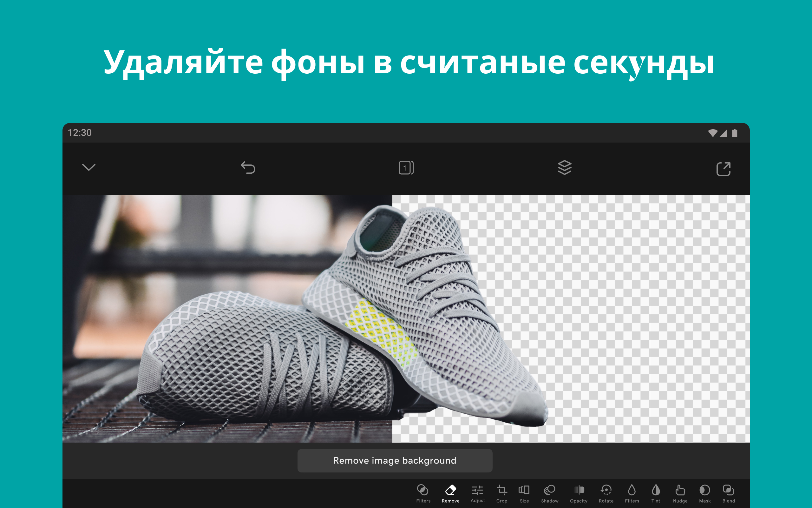Tap the battery status icon

point(735,133)
